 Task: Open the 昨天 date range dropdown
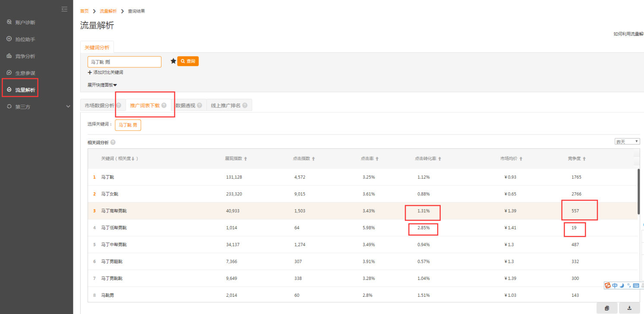[627, 141]
